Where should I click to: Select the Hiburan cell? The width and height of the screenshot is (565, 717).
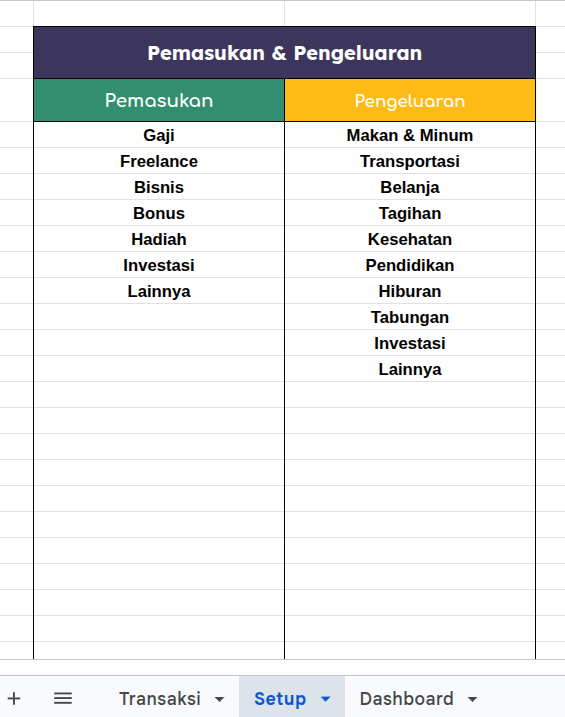point(410,291)
